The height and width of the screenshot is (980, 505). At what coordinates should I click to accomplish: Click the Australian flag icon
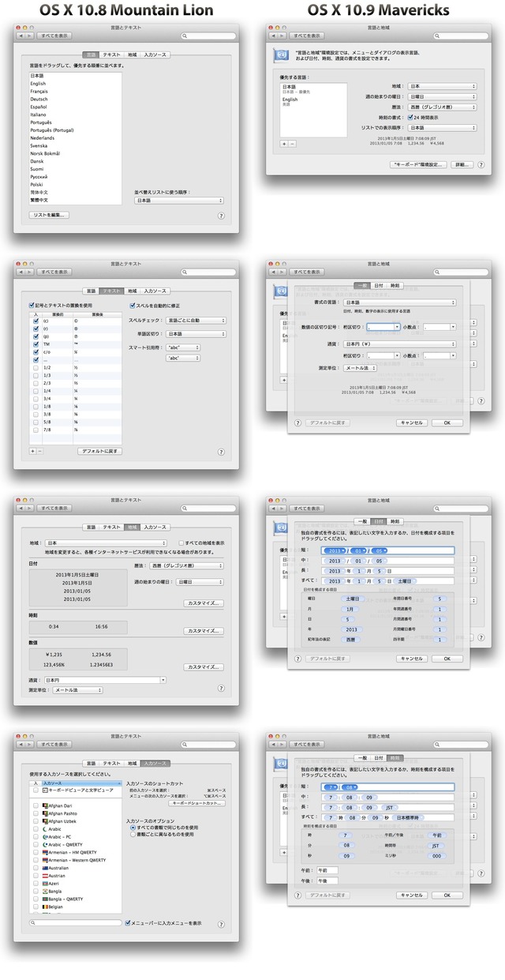[x=46, y=867]
